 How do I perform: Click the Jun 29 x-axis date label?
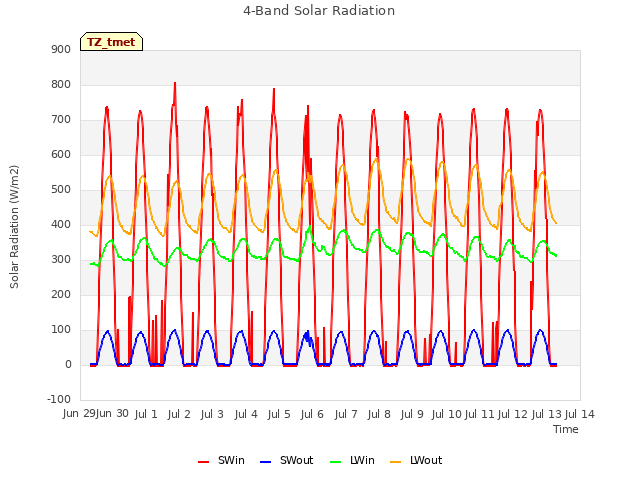coord(79,414)
